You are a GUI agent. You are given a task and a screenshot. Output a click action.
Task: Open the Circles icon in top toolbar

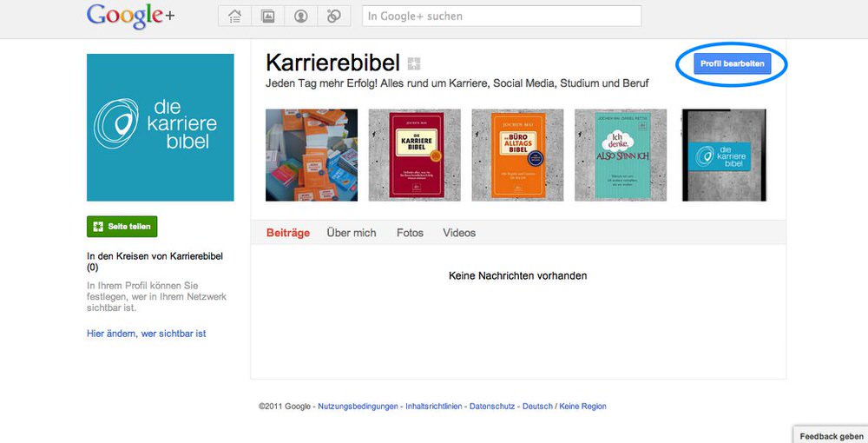[334, 16]
